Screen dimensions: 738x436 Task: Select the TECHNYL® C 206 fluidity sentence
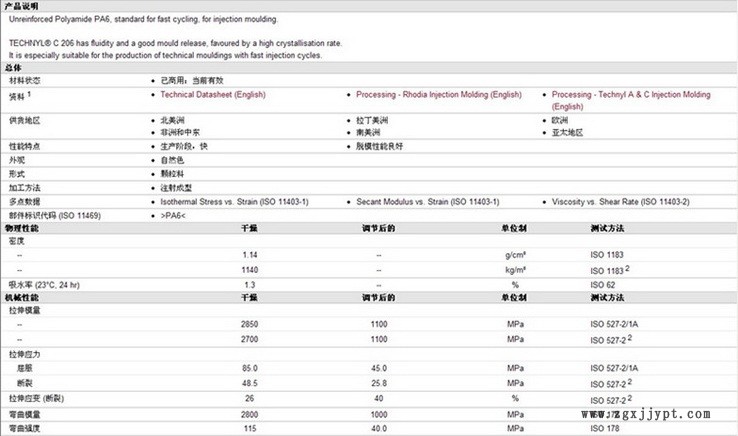pos(176,43)
